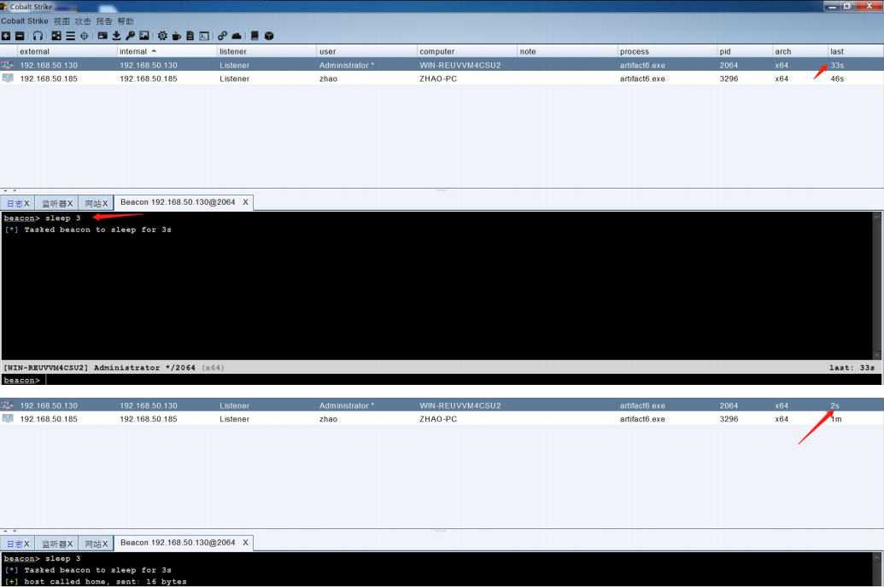This screenshot has width=884, height=588.
Task: Click the 'last: 33s' status bar text
Action: pos(852,368)
